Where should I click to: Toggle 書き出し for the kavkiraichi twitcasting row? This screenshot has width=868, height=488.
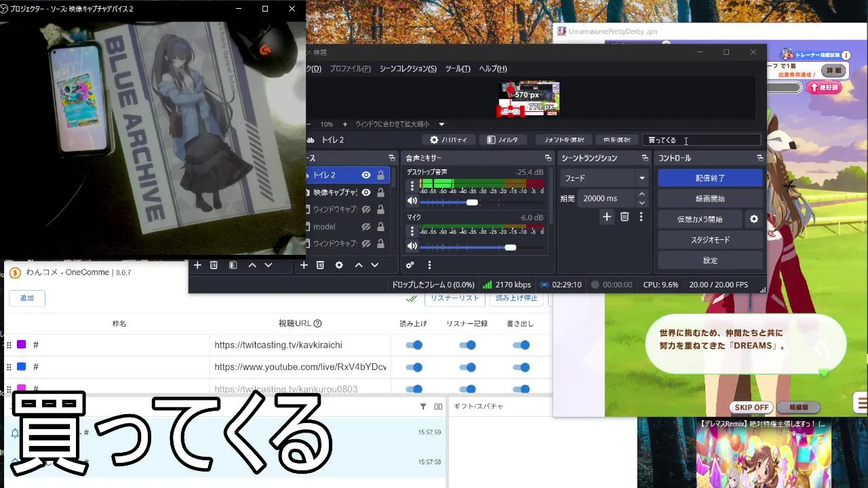[521, 345]
